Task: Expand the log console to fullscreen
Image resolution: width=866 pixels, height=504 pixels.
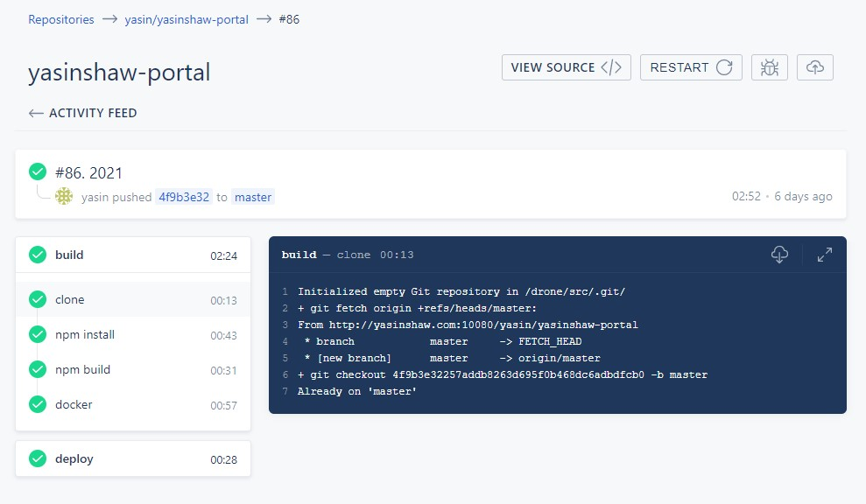Action: tap(824, 255)
